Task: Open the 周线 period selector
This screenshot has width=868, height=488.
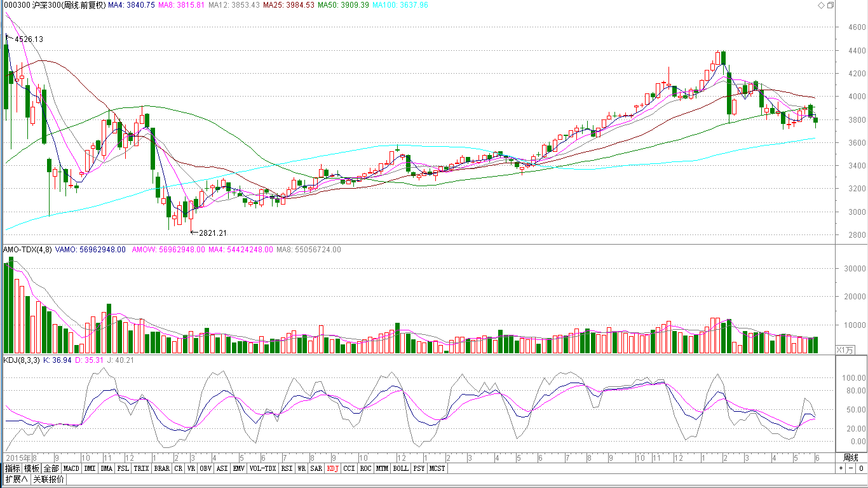Action: [851, 457]
